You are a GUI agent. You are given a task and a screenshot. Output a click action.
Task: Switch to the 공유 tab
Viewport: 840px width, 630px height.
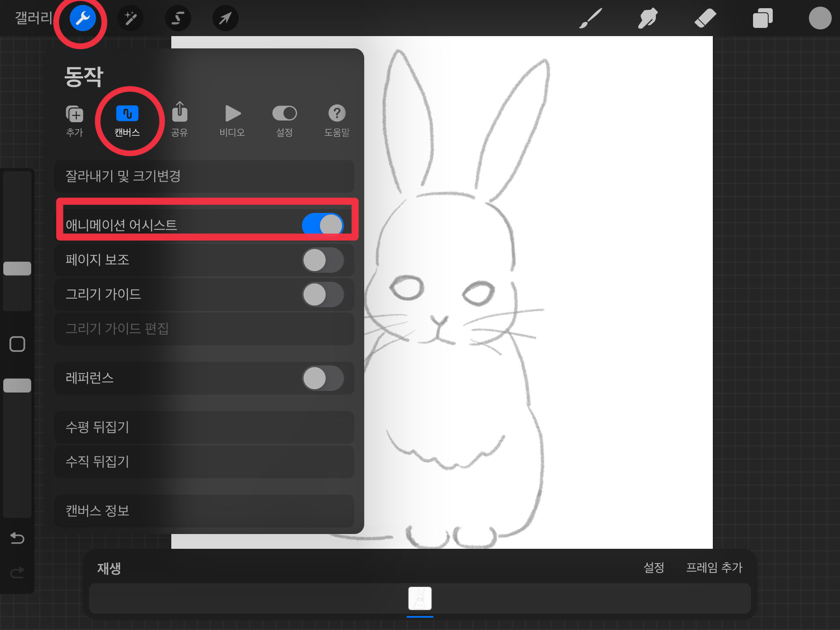coord(180,120)
